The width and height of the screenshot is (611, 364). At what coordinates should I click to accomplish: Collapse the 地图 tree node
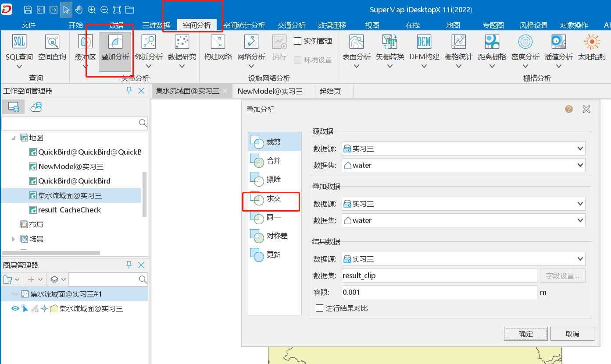point(14,138)
